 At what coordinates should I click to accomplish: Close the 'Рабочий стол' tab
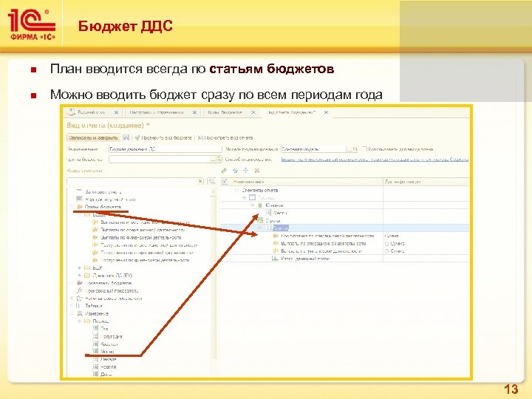(x=117, y=112)
